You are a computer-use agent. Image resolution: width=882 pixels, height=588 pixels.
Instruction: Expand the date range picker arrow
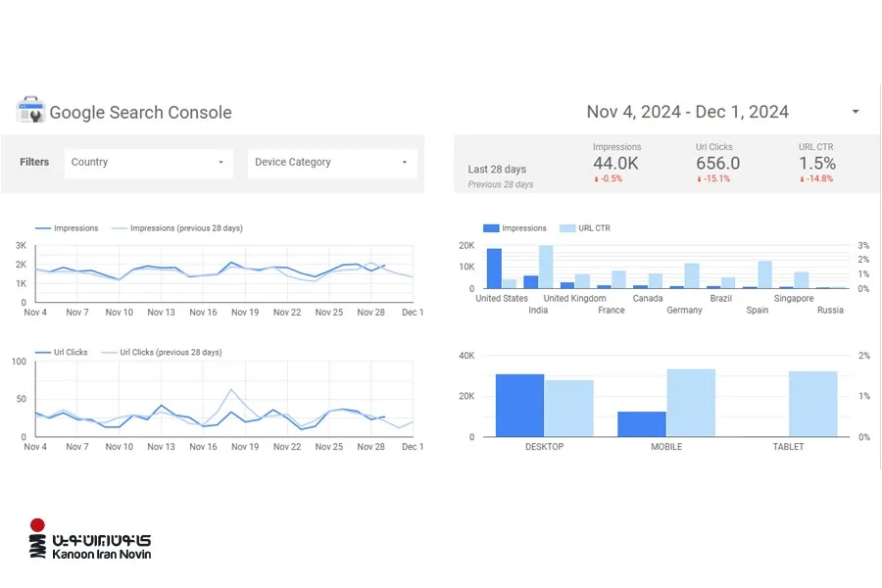855,112
